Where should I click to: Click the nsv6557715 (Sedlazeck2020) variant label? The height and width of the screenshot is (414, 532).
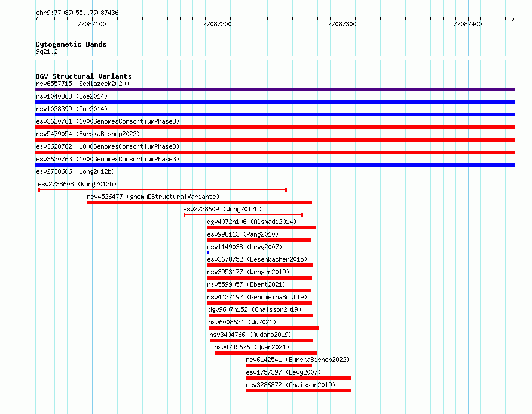coord(82,84)
